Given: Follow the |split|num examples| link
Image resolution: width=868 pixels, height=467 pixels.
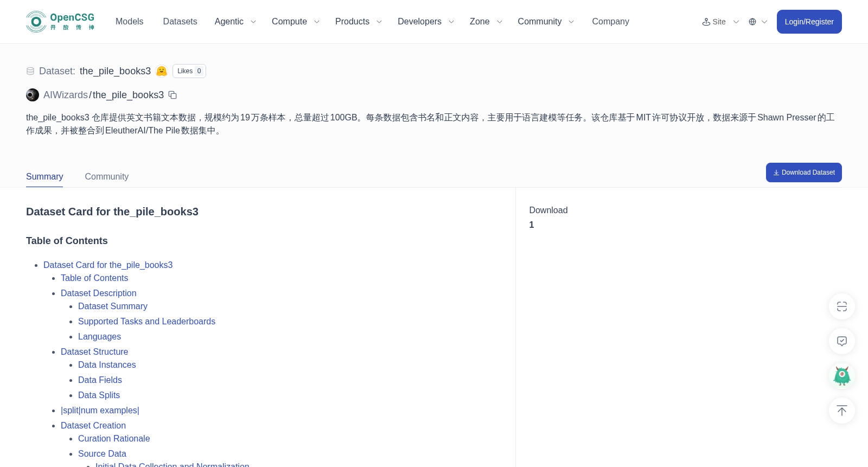Looking at the screenshot, I should (100, 410).
